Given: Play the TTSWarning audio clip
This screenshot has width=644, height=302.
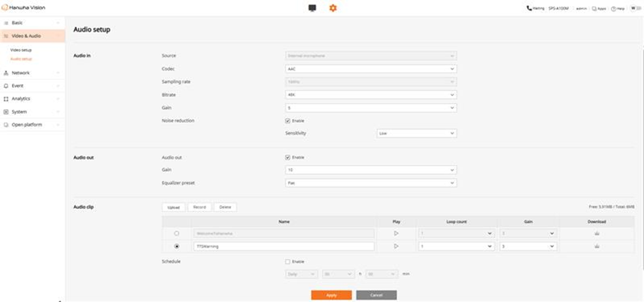Looking at the screenshot, I should click(x=396, y=246).
